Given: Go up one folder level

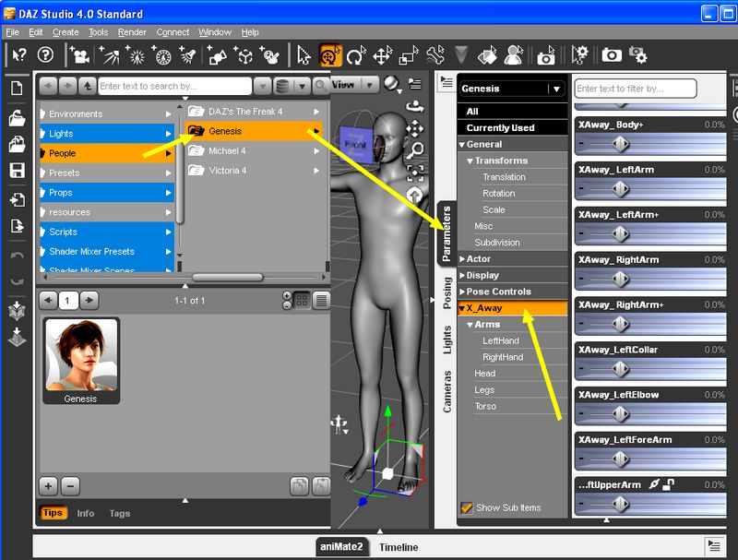Looking at the screenshot, I should point(87,86).
